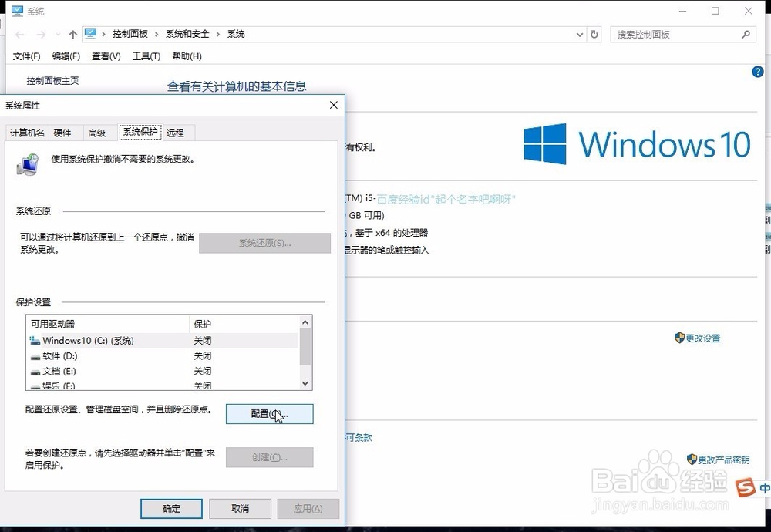Click the 软件 (D:) drive icon
The width and height of the screenshot is (771, 532).
tap(37, 355)
